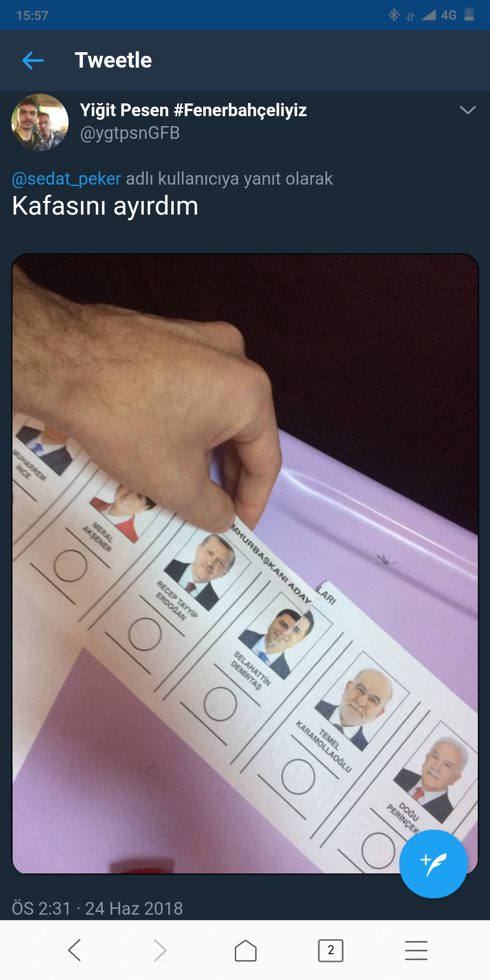Go back with browser back chevron
The width and height of the screenshot is (490, 980).
click(x=74, y=950)
